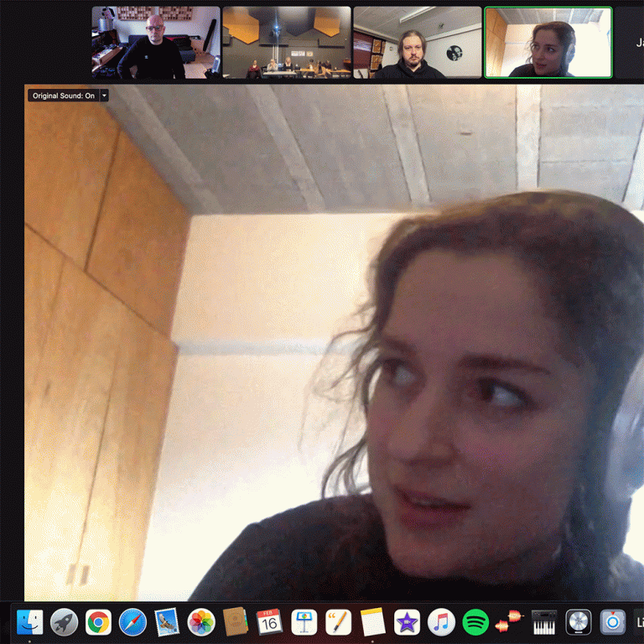This screenshot has width=644, height=644.
Task: Open Pages pen icon in dock
Action: click(x=339, y=622)
